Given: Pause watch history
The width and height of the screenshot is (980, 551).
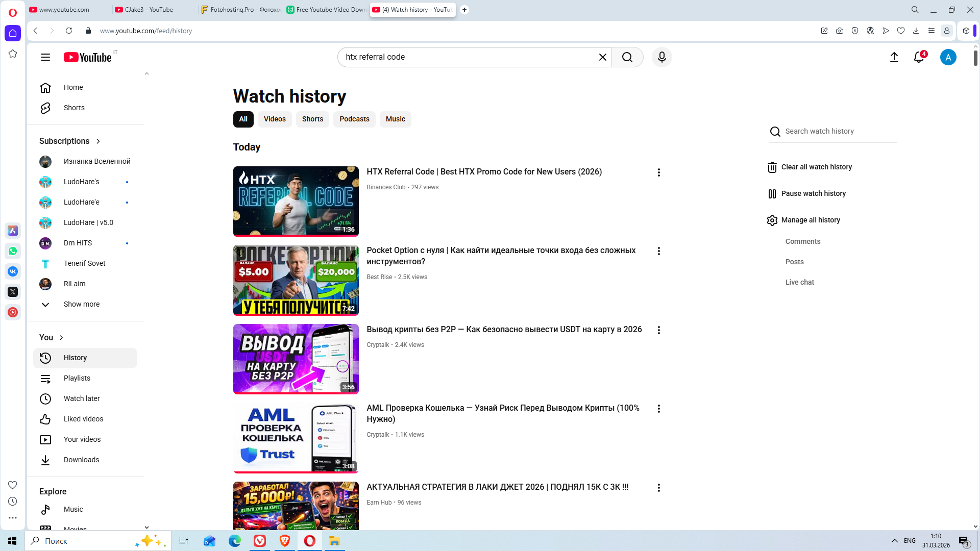Looking at the screenshot, I should (813, 193).
